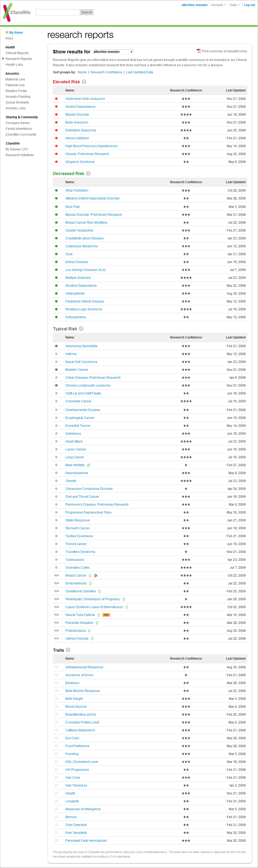
Task: Open Research Initiatives under 23andWe
Action: pos(19,155)
